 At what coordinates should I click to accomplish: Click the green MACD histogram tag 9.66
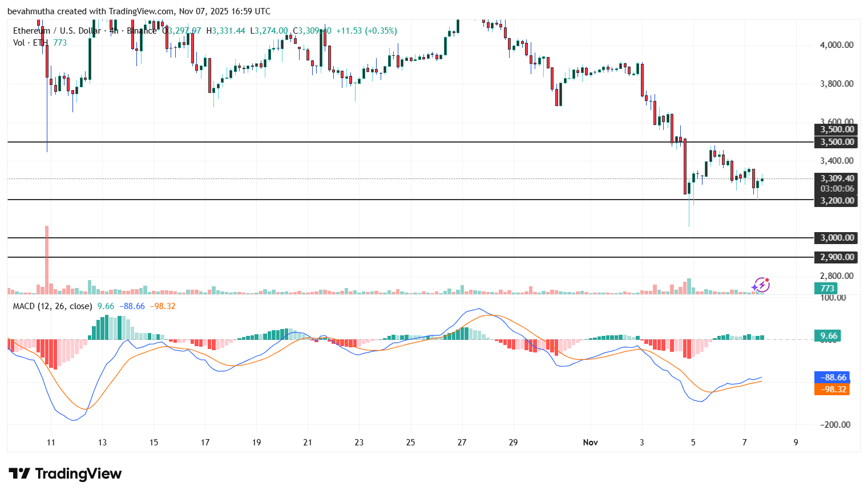coord(828,336)
